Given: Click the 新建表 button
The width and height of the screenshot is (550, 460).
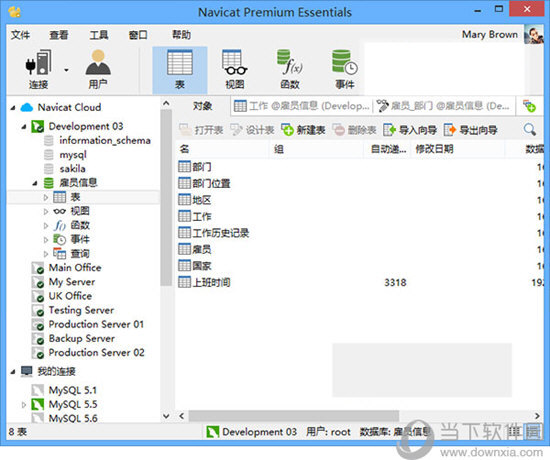Looking at the screenshot, I should (303, 130).
